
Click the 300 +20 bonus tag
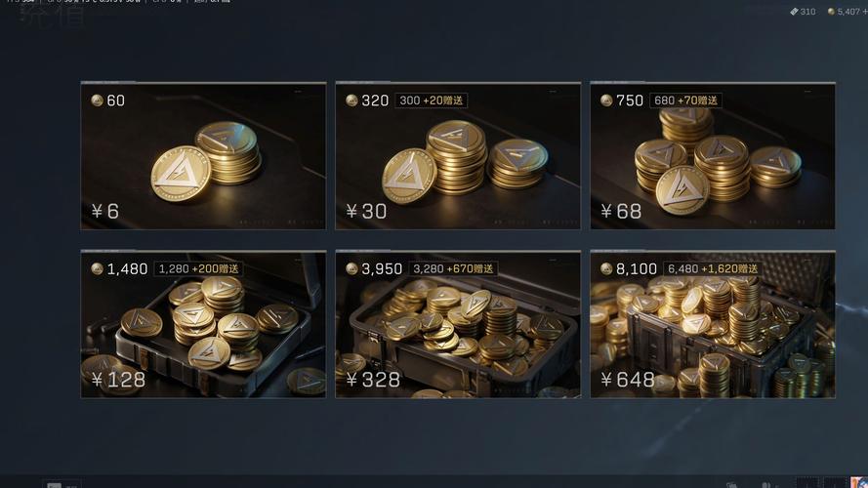[x=432, y=101]
